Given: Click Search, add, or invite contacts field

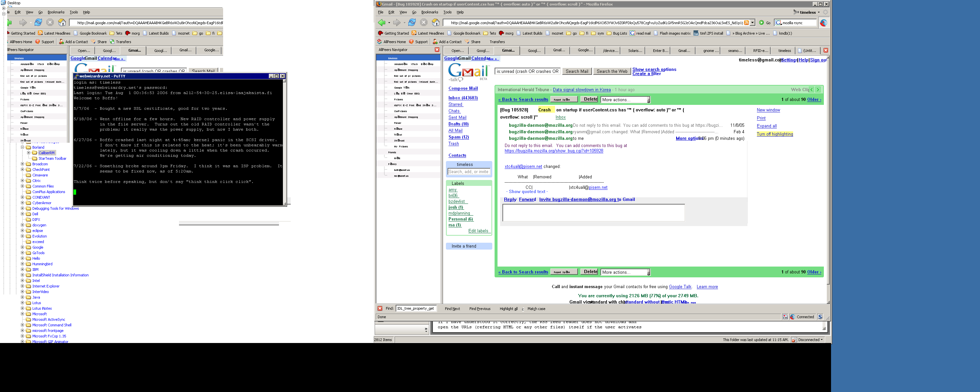Looking at the screenshot, I should [468, 171].
